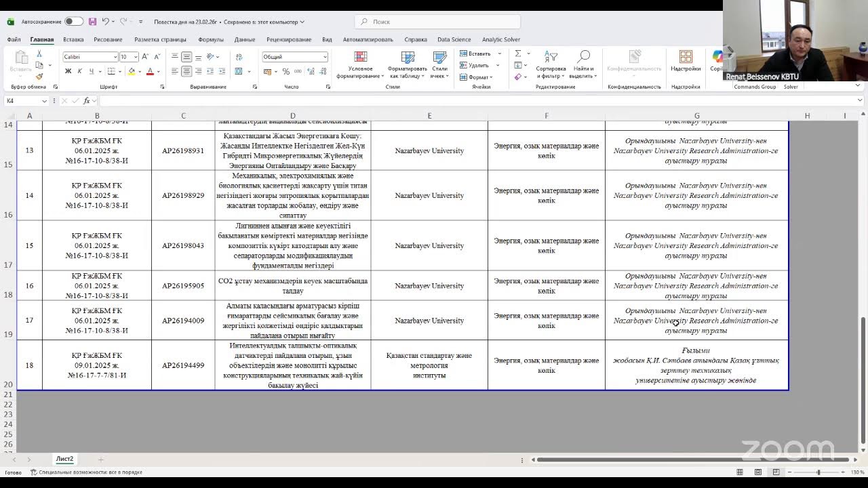Click the Fill down icon

517,65
